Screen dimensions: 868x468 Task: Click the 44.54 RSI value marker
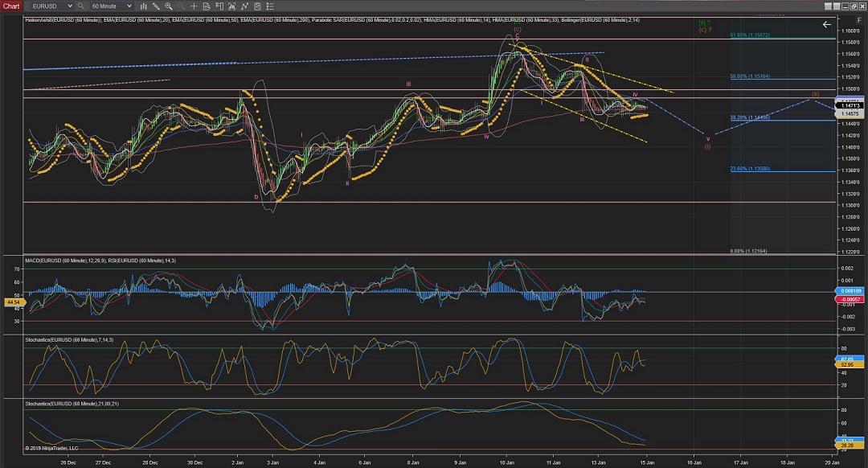tap(14, 302)
